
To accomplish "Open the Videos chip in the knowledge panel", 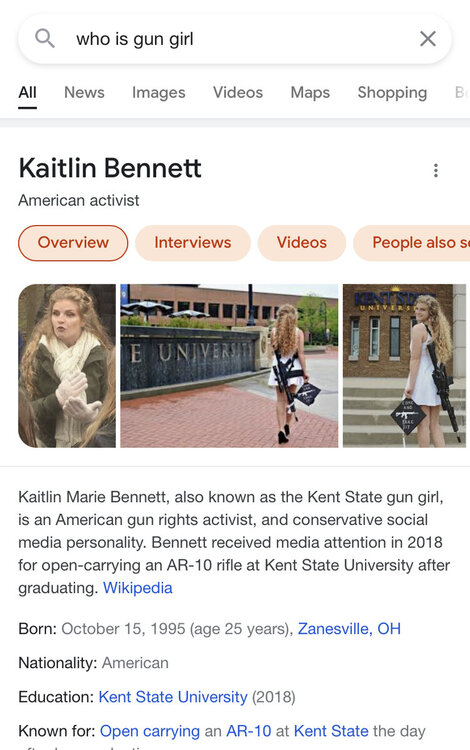I will (x=302, y=243).
